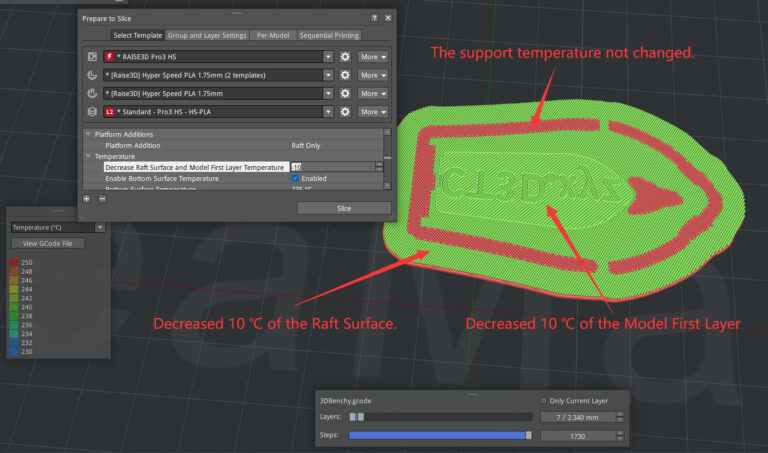Click the layer number 7 / 2.340 mm field
The width and height of the screenshot is (768, 453).
pyautogui.click(x=577, y=417)
